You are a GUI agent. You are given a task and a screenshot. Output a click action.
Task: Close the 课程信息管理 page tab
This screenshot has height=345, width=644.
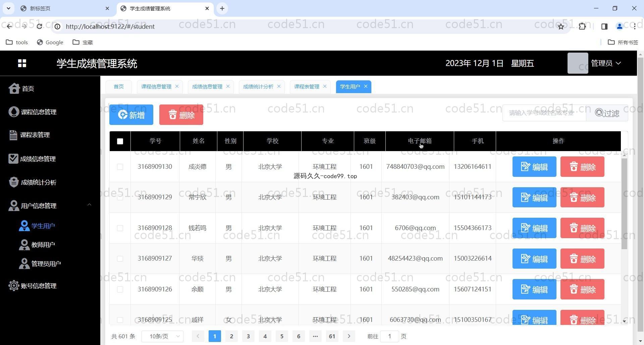tap(177, 86)
